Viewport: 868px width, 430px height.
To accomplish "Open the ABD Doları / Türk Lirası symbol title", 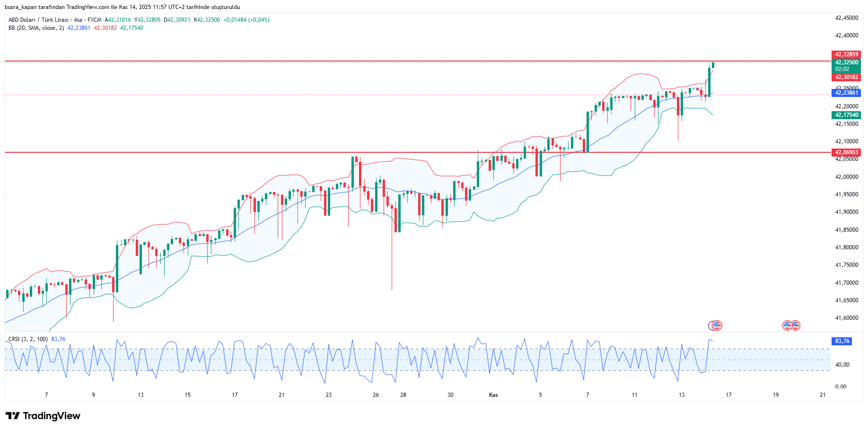I will (38, 20).
